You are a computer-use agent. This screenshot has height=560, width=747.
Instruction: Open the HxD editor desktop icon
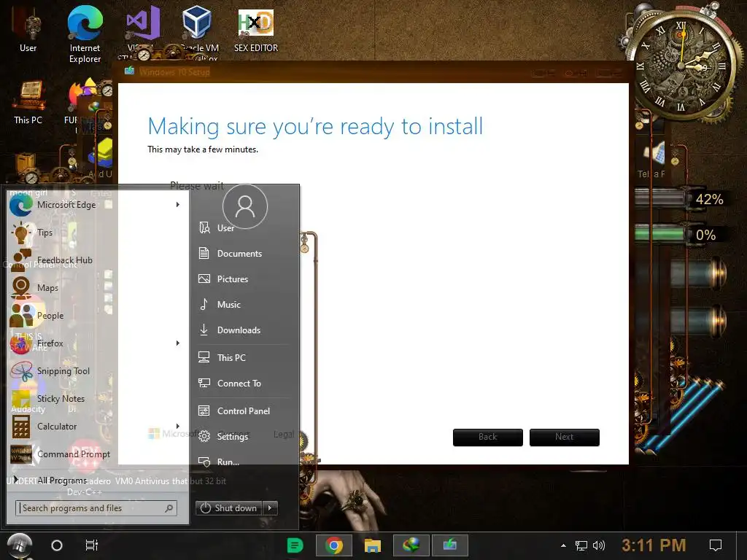pos(256,30)
